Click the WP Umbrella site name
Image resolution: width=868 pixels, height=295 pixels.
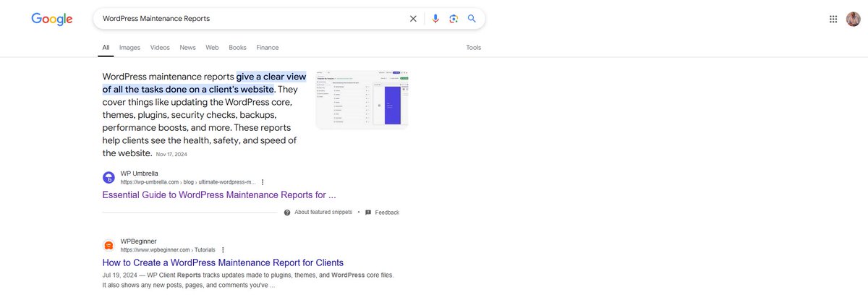point(140,174)
